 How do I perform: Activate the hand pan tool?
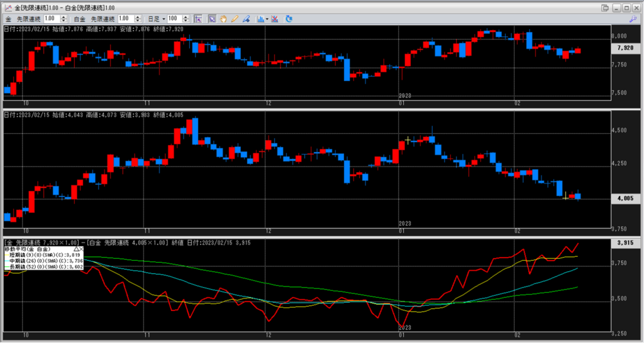tap(223, 19)
